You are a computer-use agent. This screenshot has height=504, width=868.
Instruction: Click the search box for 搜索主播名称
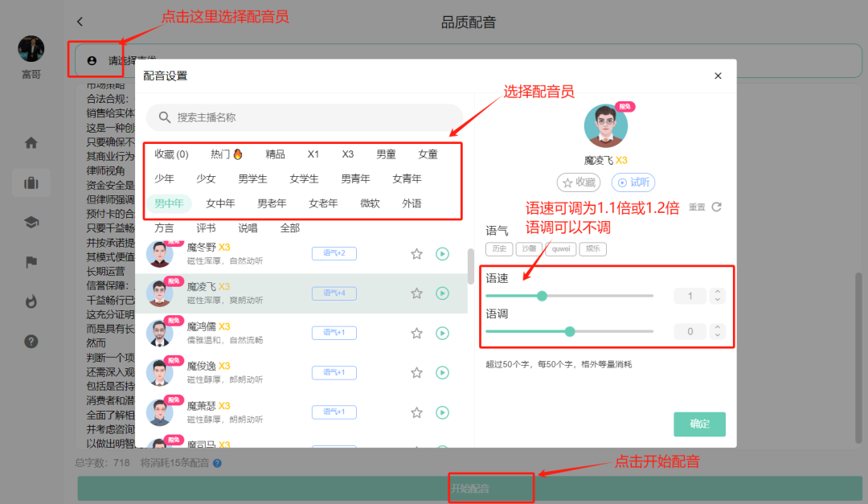(305, 117)
